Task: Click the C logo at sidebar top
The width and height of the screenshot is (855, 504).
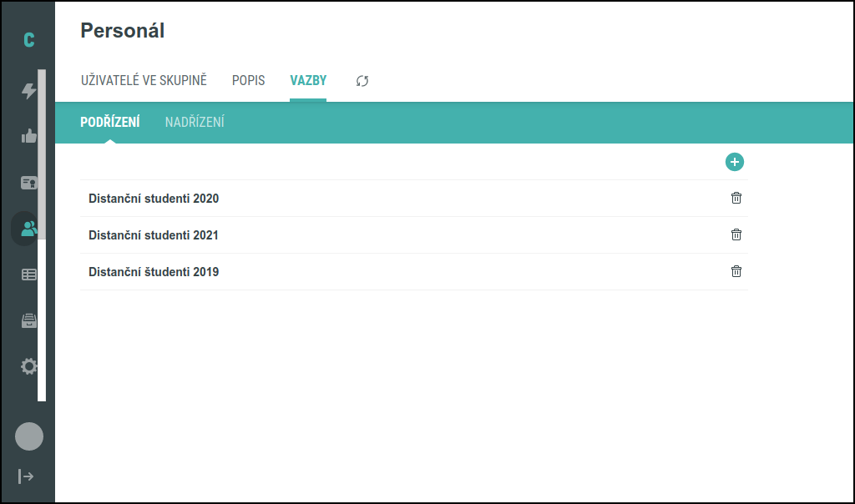Action: 28,38
